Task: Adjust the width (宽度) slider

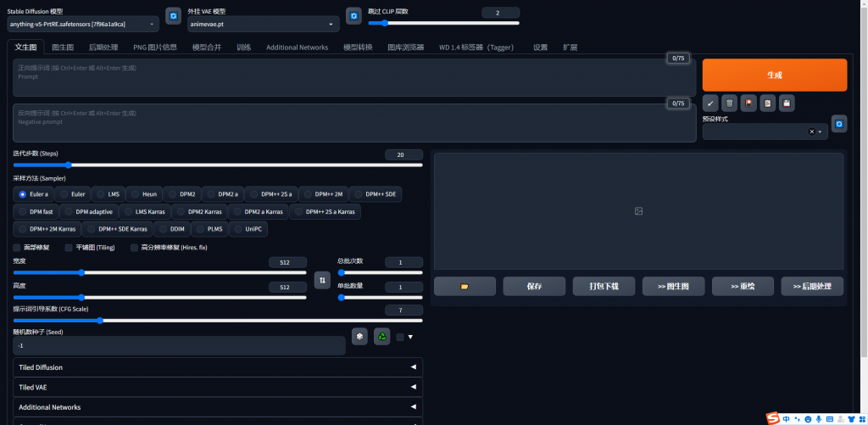Action: click(x=159, y=272)
